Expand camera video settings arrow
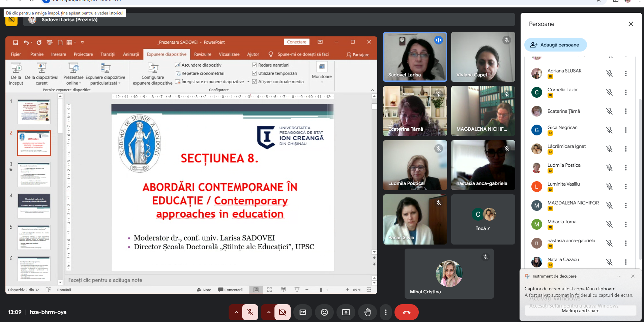 point(268,312)
